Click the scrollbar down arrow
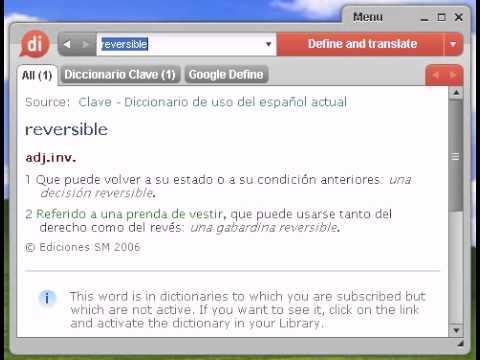Image resolution: width=480 pixels, height=360 pixels. (456, 330)
